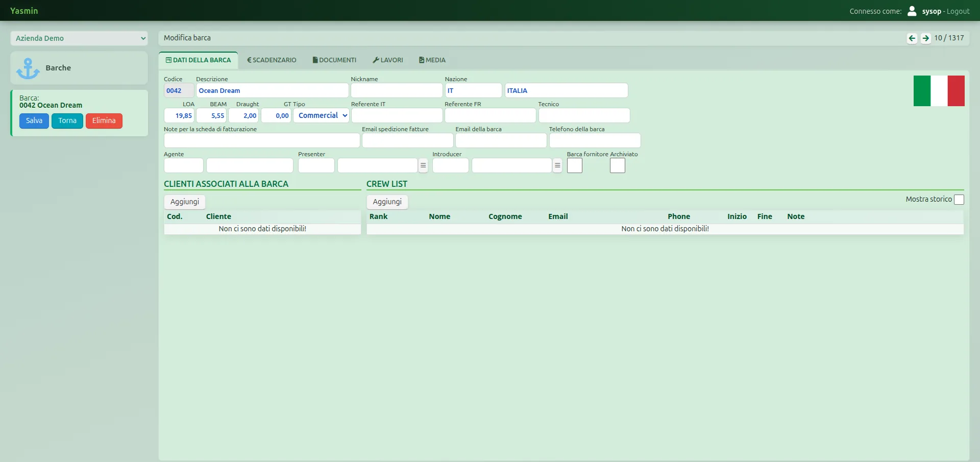Click the anchor Barche icon
The height and width of the screenshot is (462, 980).
(28, 68)
